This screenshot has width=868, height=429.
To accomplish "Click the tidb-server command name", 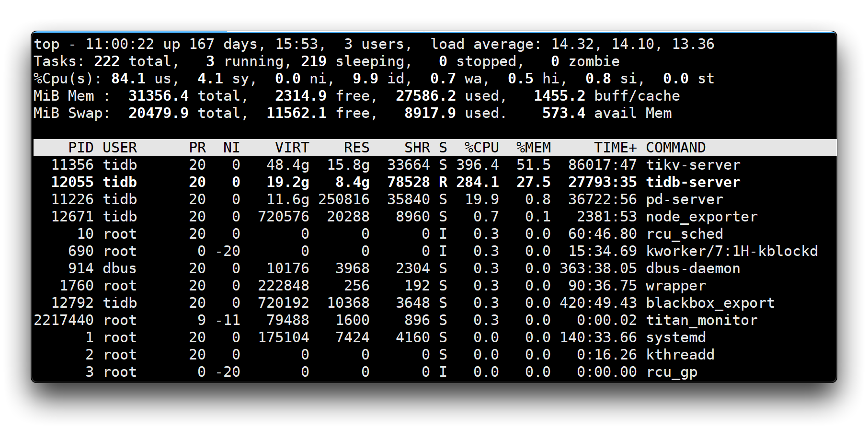I will tap(693, 182).
